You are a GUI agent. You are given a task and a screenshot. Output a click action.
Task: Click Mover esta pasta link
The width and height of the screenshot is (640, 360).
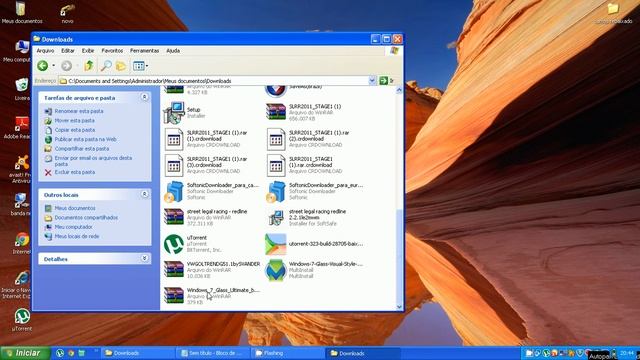(x=74, y=120)
